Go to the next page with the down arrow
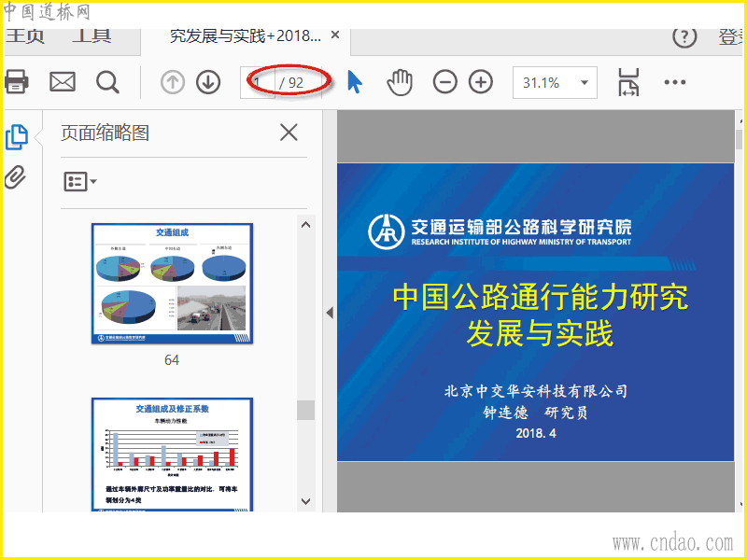Image resolution: width=747 pixels, height=560 pixels. click(x=208, y=82)
